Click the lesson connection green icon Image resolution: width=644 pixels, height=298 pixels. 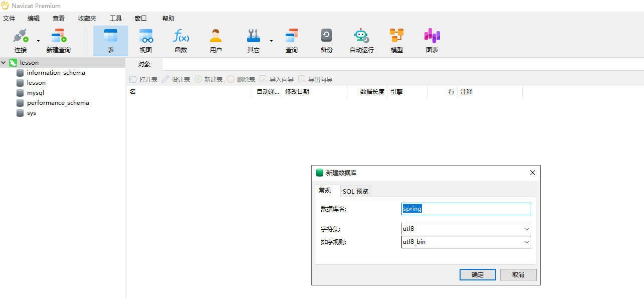tap(13, 63)
